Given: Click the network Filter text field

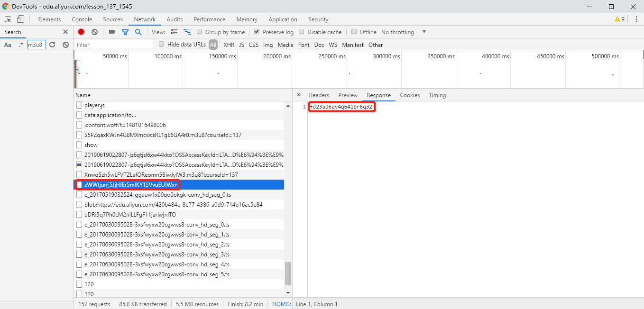Looking at the screenshot, I should pyautogui.click(x=114, y=45).
